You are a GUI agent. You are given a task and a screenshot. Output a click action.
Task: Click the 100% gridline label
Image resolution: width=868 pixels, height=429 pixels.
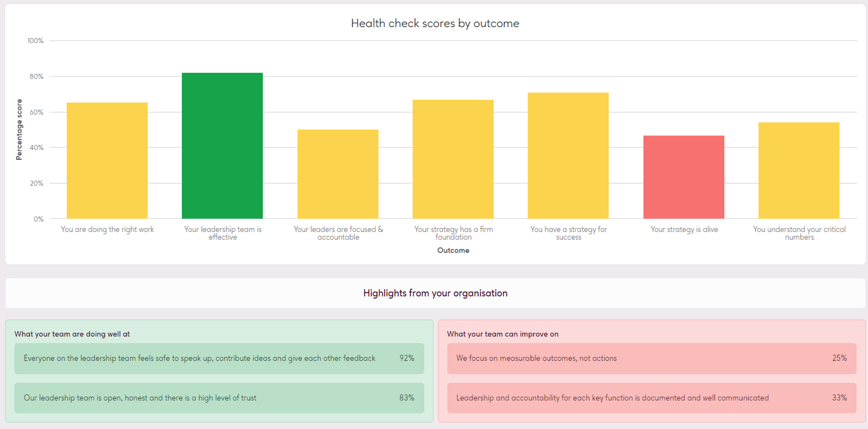click(35, 41)
